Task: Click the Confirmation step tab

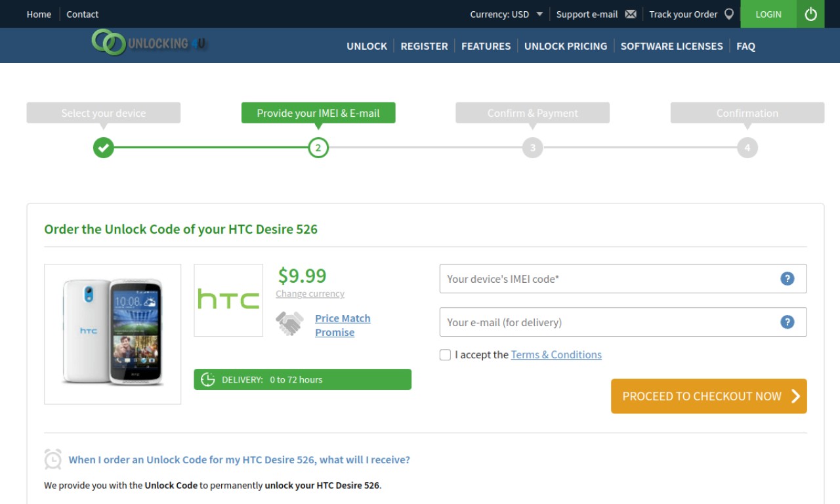Action: pos(747,113)
